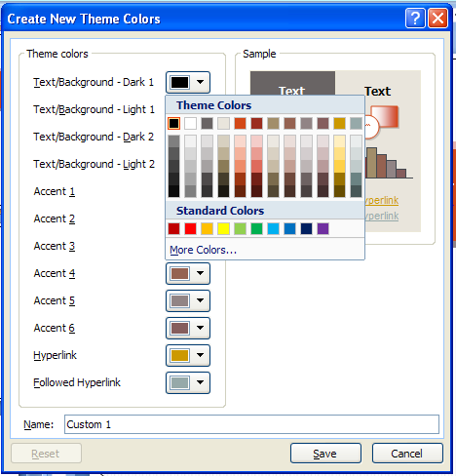
Task: Close the Create New Theme Colors dialog
Action: point(437,19)
